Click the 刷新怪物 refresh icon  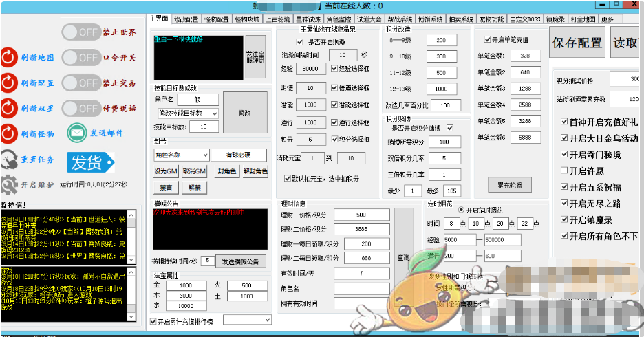(9, 133)
